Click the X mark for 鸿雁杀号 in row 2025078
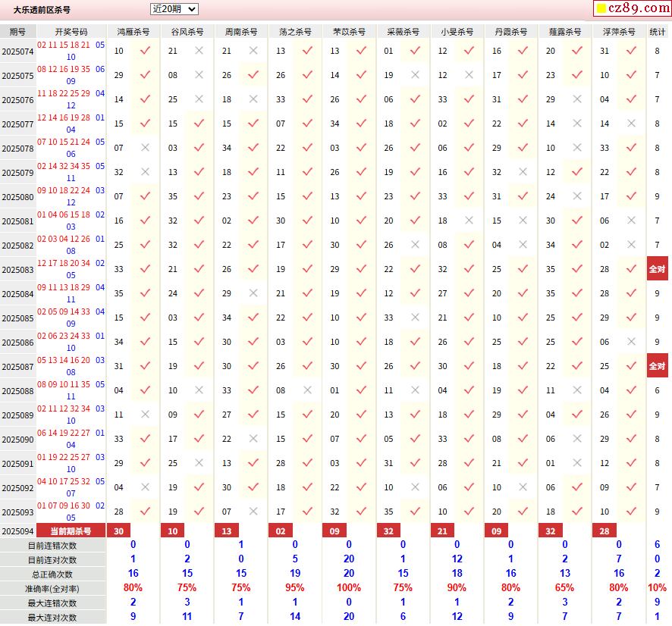 click(146, 148)
